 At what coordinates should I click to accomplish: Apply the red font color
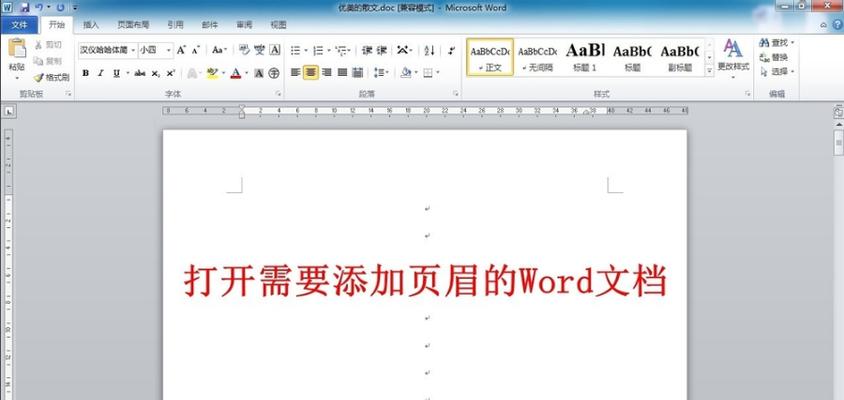(x=235, y=73)
